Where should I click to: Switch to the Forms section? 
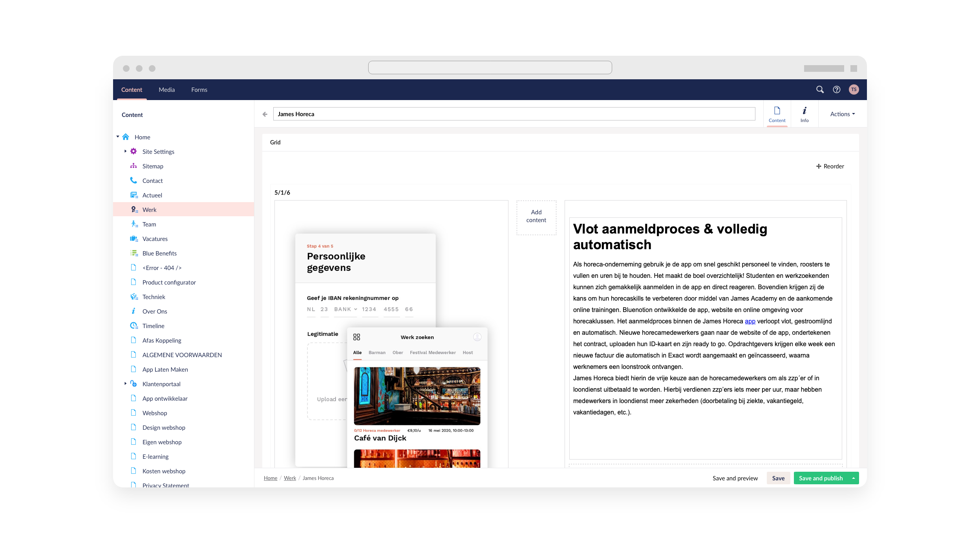[x=199, y=90]
